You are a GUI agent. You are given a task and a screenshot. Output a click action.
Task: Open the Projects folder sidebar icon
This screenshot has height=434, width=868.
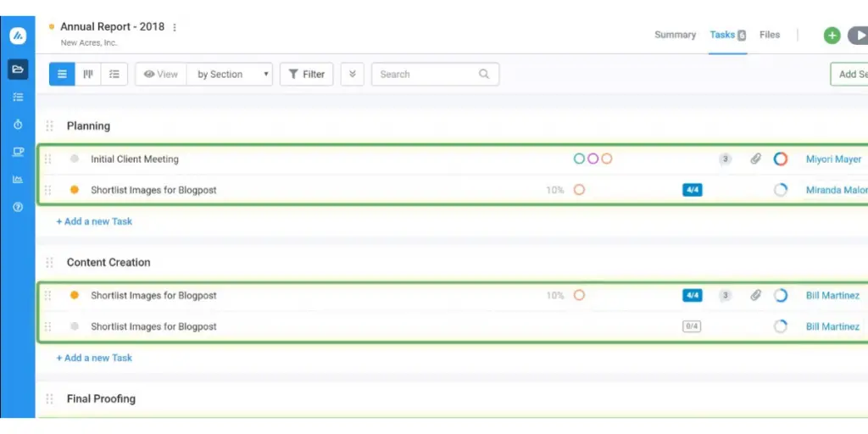point(18,70)
